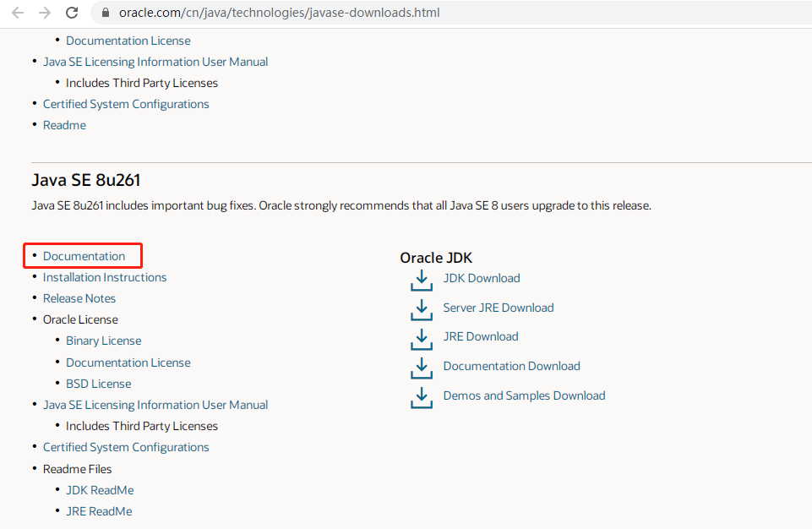Viewport: 812px width, 529px height.
Task: Open Certified System Configurations under 8u261
Action: 126,447
